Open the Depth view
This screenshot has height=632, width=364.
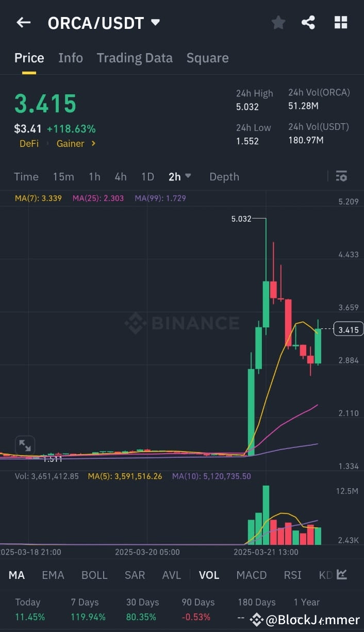pyautogui.click(x=224, y=176)
